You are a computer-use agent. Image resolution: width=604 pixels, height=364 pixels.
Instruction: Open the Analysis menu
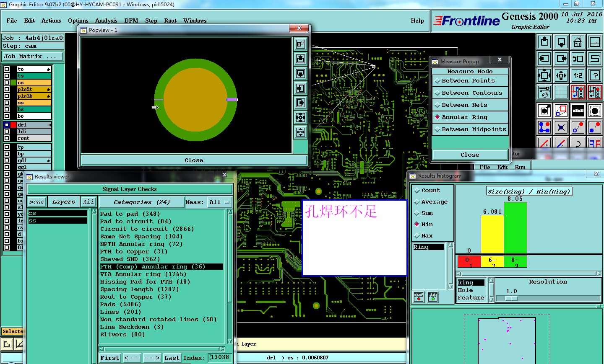pos(106,21)
